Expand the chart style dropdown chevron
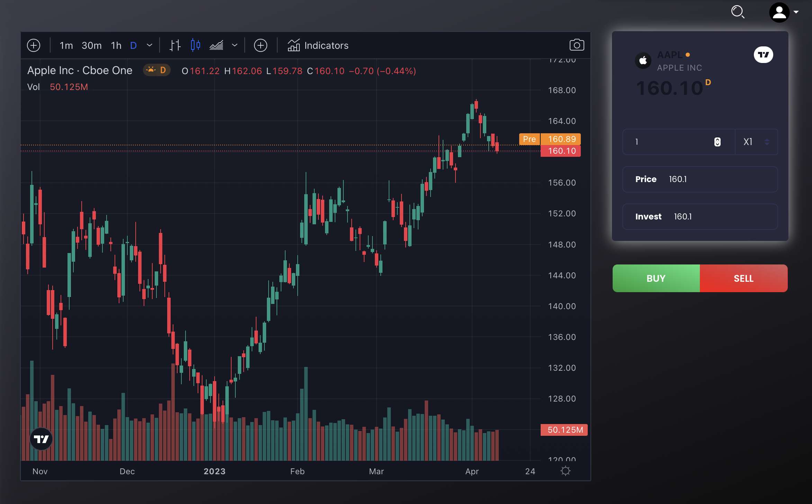Screen dimensions: 812x504 235,45
